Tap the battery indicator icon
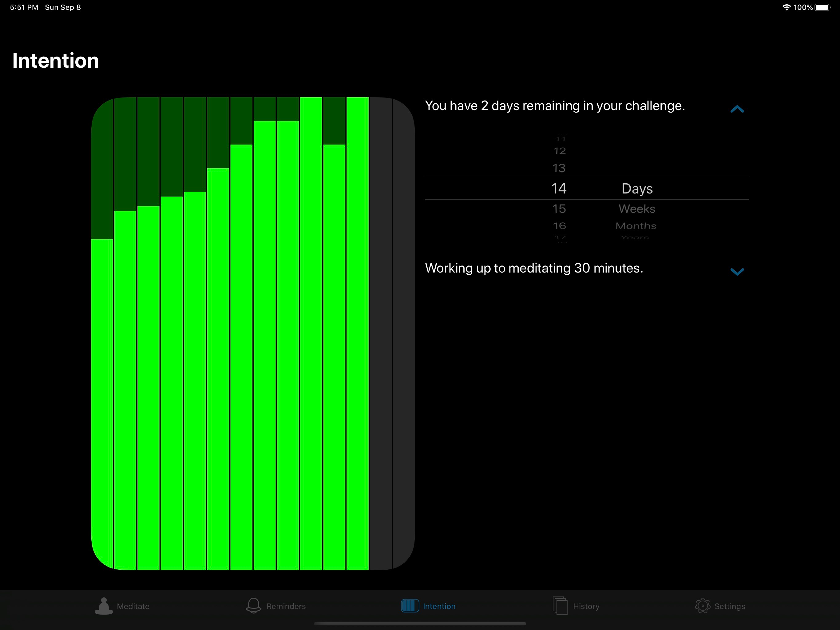This screenshot has width=840, height=630. pos(822,7)
